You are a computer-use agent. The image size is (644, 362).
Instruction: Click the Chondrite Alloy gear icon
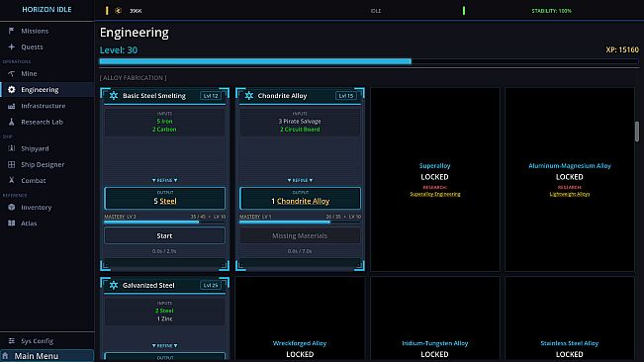click(x=249, y=96)
